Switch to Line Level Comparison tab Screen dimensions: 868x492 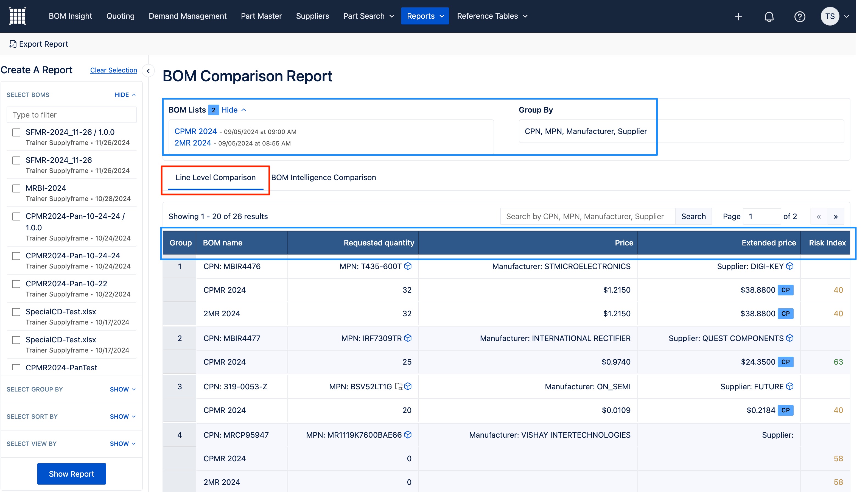coord(215,178)
